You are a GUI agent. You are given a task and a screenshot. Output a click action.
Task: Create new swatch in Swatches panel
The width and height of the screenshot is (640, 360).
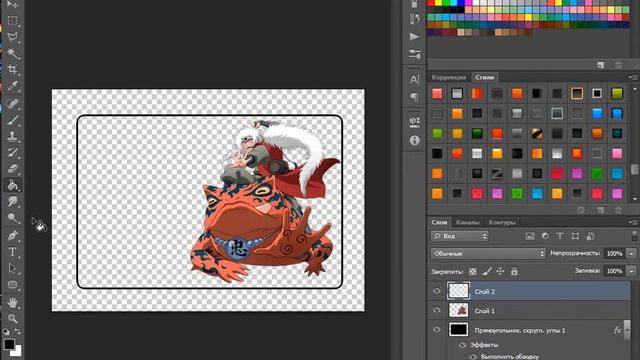[600, 65]
